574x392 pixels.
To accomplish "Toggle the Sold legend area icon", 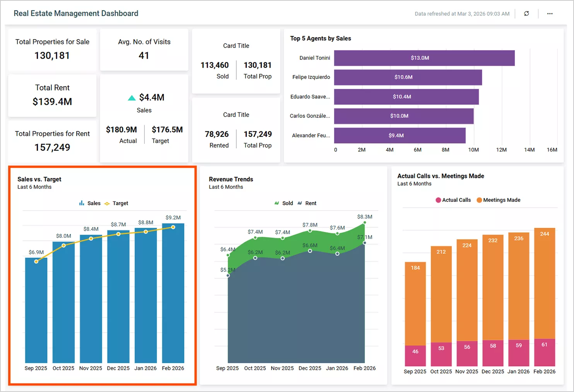I will click(x=277, y=203).
